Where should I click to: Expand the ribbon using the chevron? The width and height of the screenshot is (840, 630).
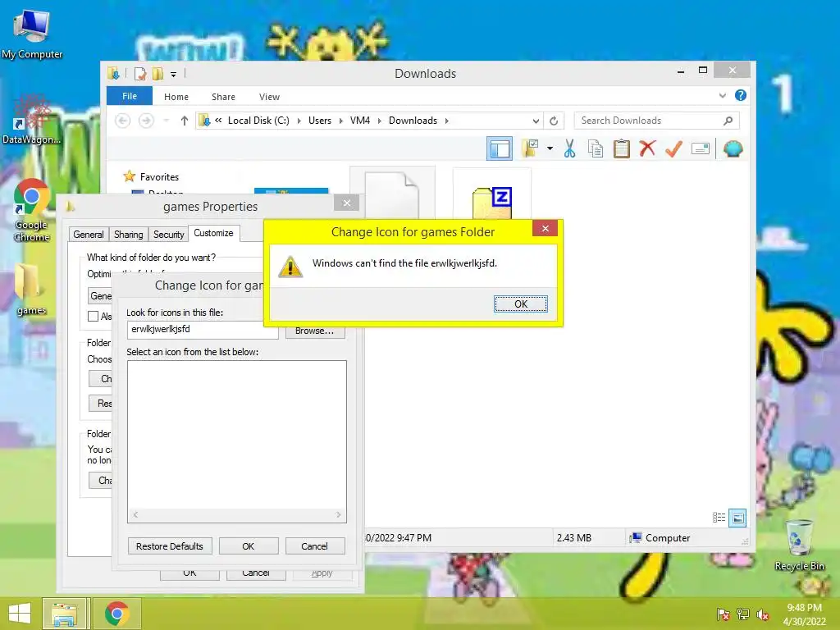[722, 95]
